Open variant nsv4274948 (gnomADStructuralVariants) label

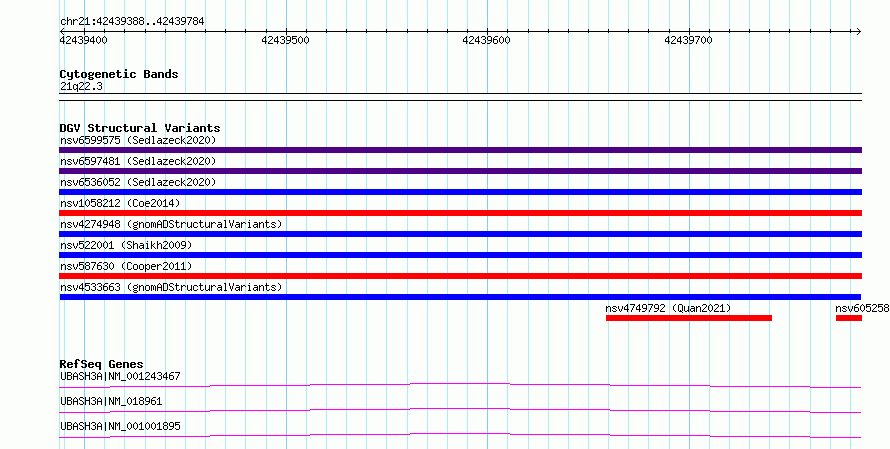[x=171, y=224]
